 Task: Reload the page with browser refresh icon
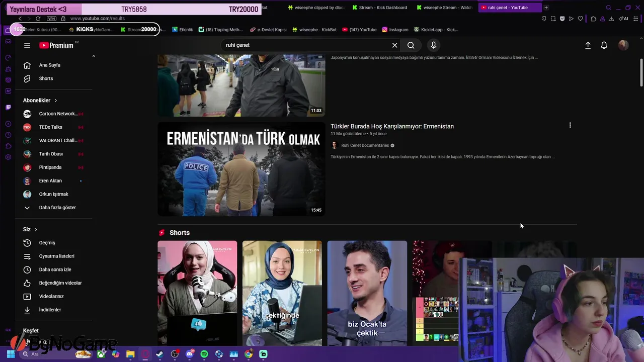38,19
